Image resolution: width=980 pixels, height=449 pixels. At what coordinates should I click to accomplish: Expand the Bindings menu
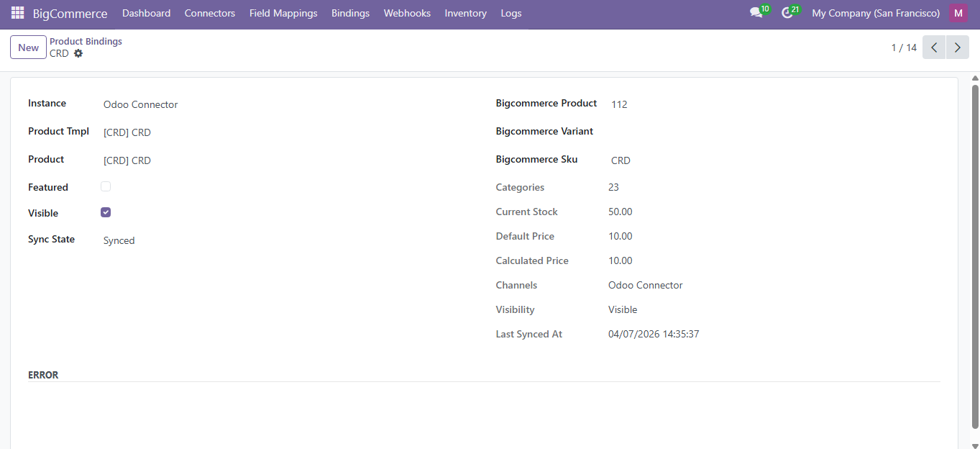(350, 13)
